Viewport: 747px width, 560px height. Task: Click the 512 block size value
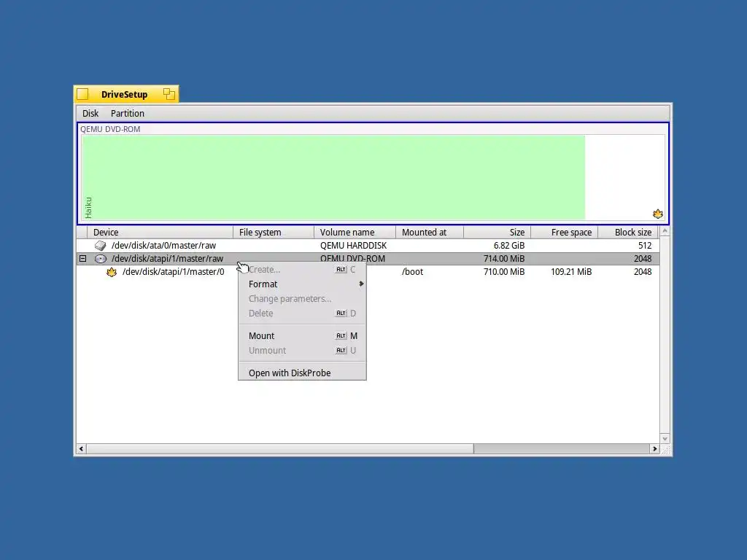(x=645, y=246)
